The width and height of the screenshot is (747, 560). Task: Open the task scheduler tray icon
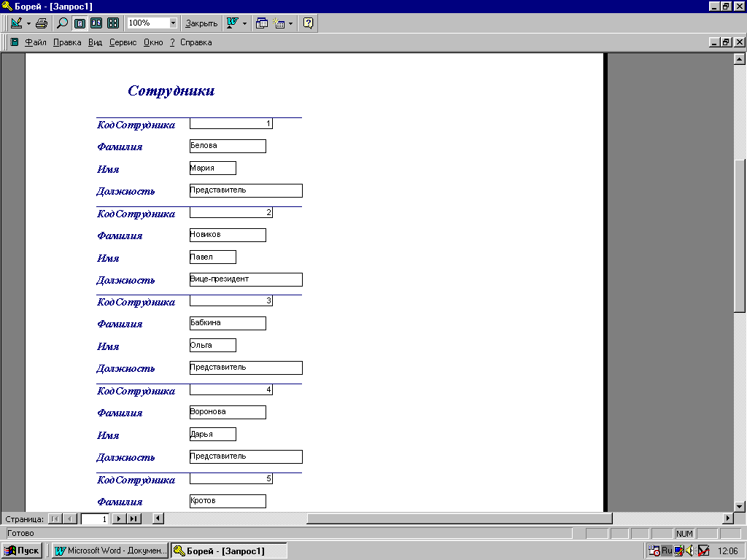(x=654, y=551)
